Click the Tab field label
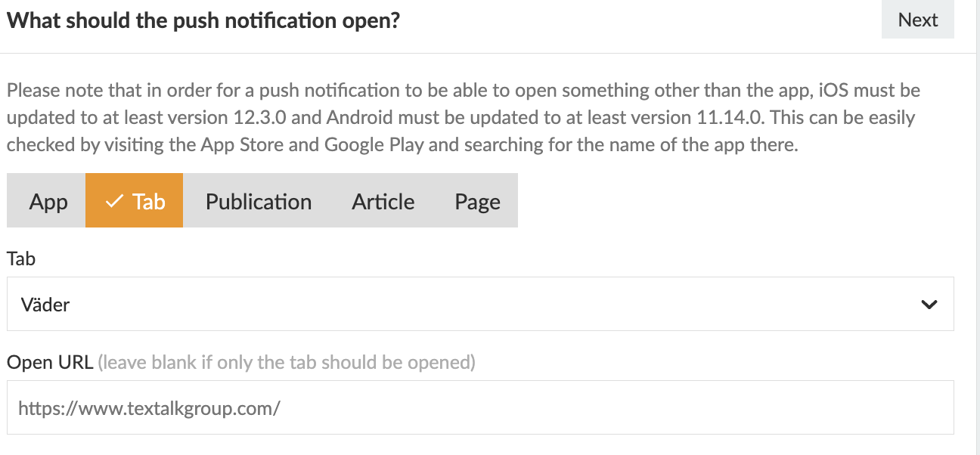The width and height of the screenshot is (980, 455). (x=21, y=258)
